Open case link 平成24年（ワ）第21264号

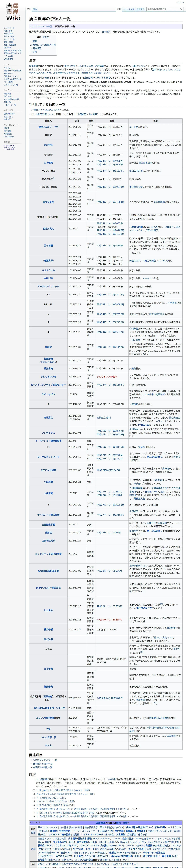(110, 202)
